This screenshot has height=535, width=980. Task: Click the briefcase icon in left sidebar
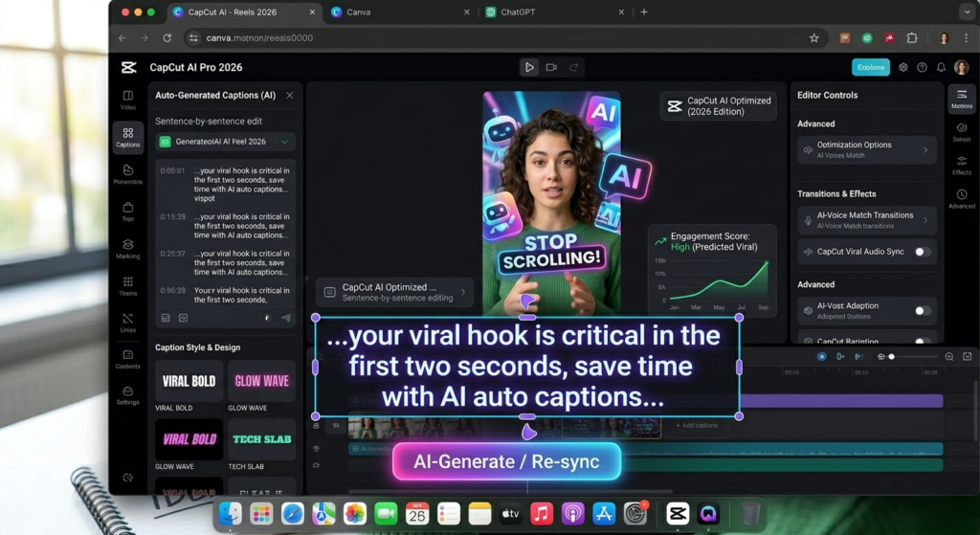pyautogui.click(x=128, y=207)
